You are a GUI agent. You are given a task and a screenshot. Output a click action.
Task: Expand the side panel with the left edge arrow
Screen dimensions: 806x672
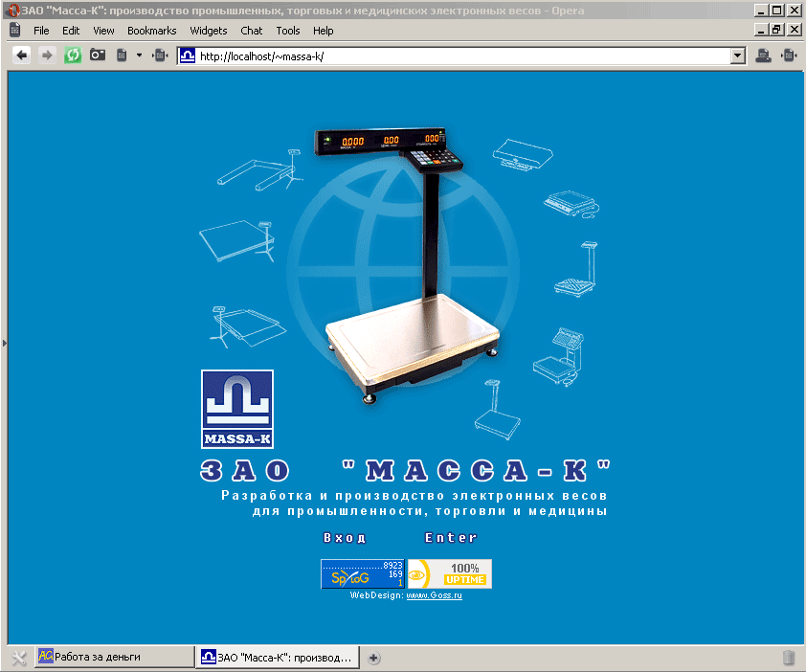pos(4,343)
